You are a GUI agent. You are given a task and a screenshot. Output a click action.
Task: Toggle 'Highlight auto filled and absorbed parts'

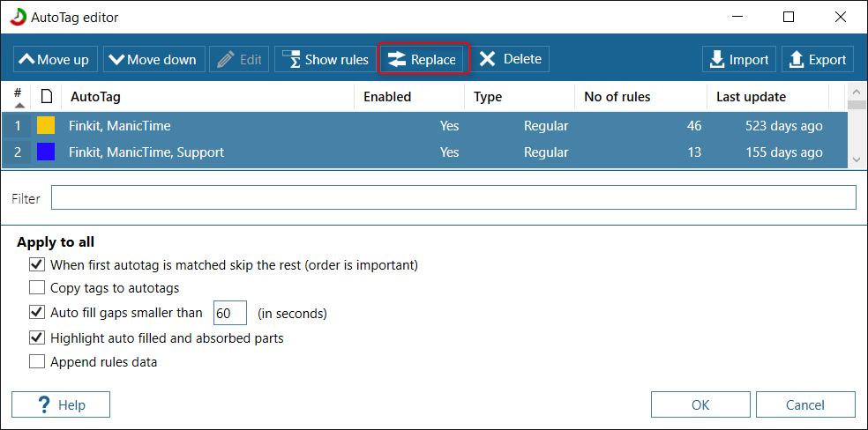pyautogui.click(x=37, y=337)
